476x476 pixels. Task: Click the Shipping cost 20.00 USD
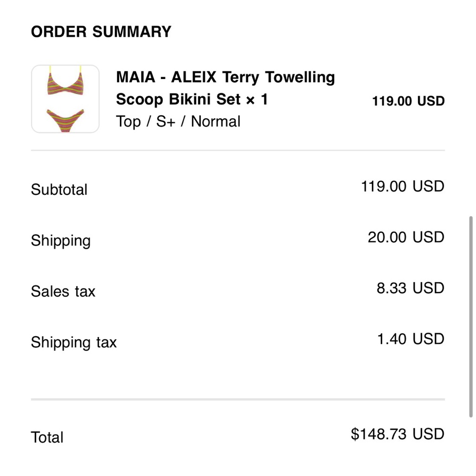(x=406, y=237)
